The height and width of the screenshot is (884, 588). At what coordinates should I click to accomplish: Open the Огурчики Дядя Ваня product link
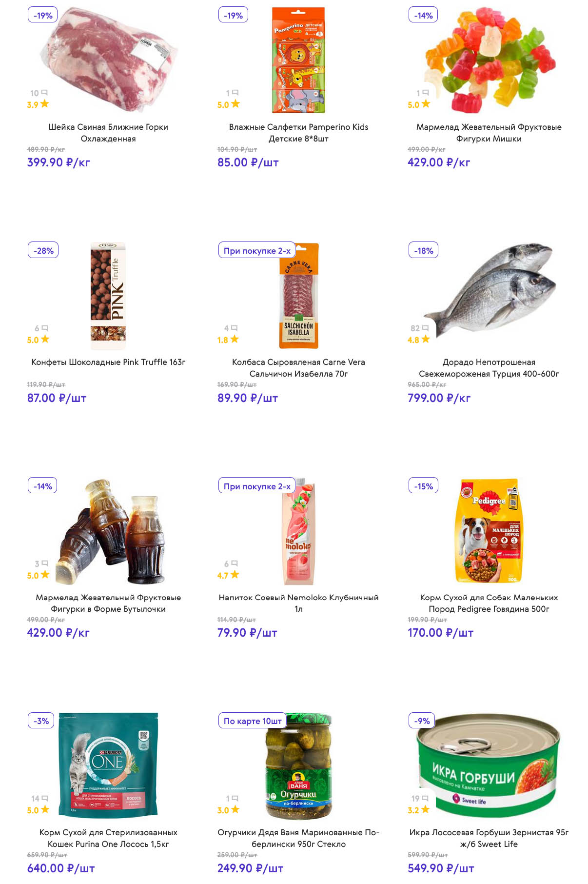[x=298, y=838]
